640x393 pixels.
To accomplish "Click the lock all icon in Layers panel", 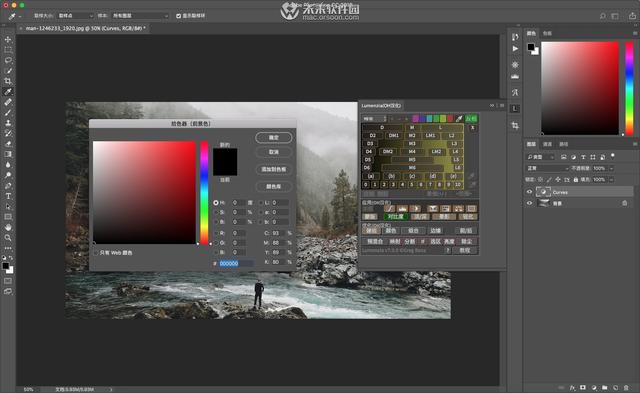I will coord(576,180).
